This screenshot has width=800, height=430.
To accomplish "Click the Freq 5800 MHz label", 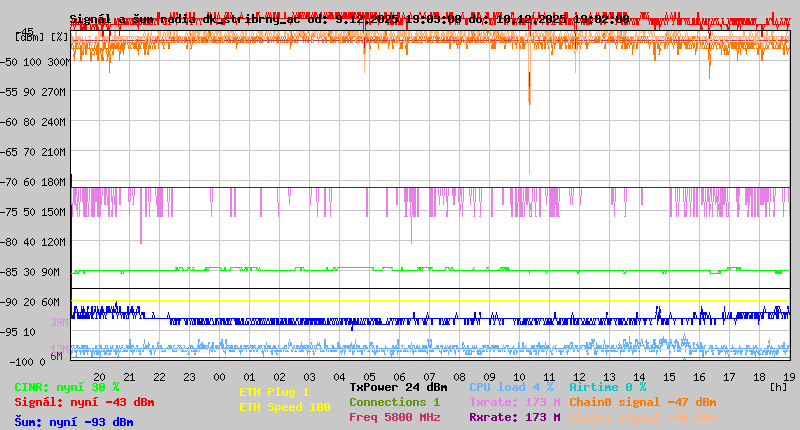I will coord(394,417).
